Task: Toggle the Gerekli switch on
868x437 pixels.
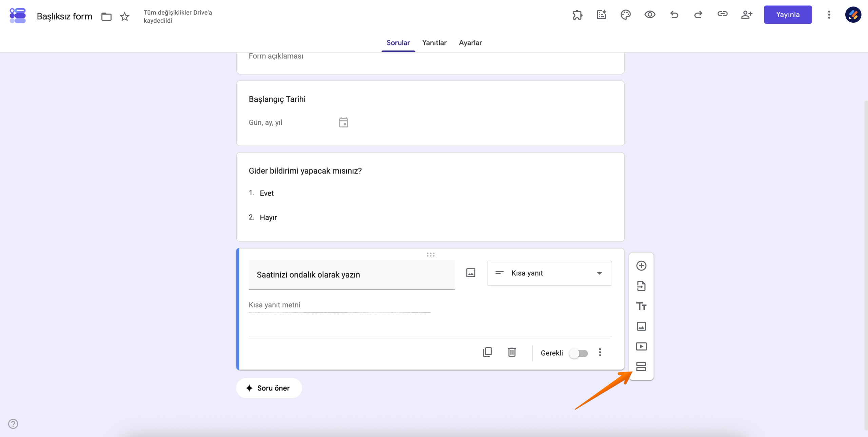Action: click(578, 353)
